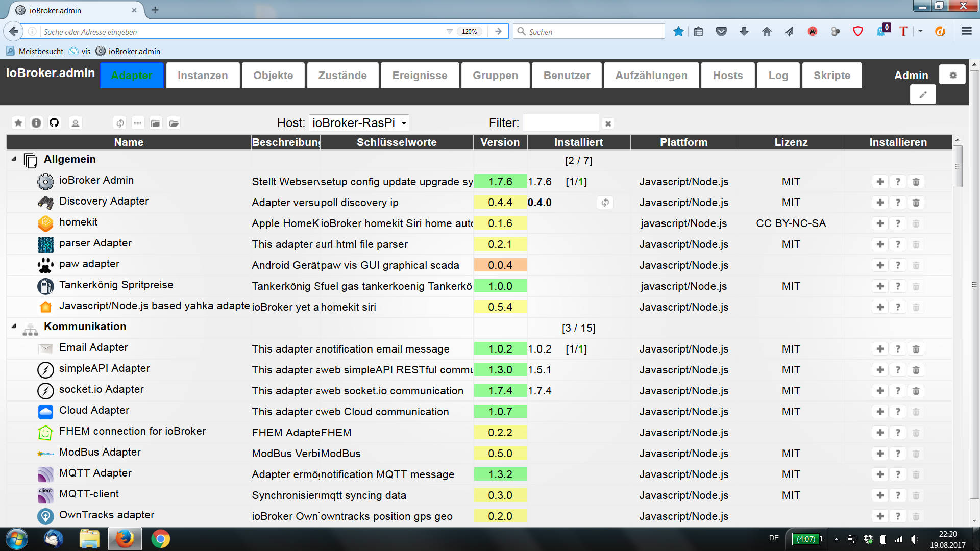The image size is (980, 551).
Task: Click the GitHub install icon
Action: 54,123
